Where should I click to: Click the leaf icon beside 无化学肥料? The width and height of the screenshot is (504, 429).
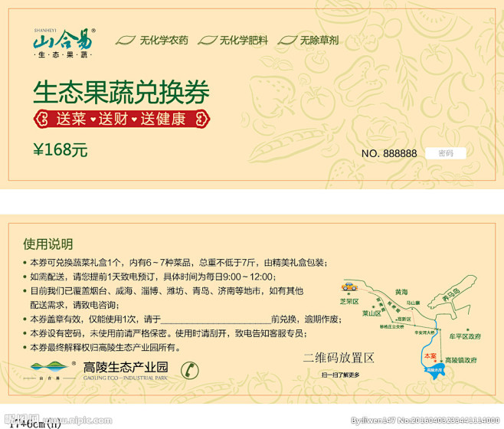[x=208, y=41]
